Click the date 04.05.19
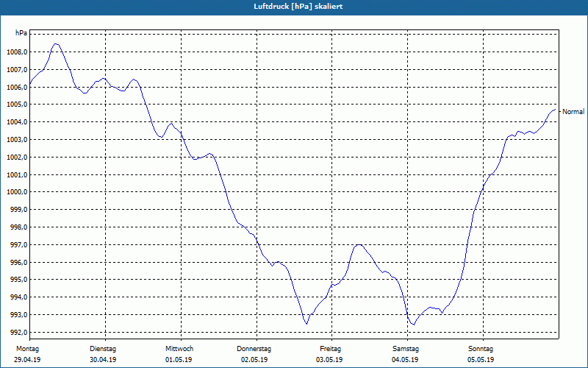The height and width of the screenshot is (368, 588). (406, 360)
